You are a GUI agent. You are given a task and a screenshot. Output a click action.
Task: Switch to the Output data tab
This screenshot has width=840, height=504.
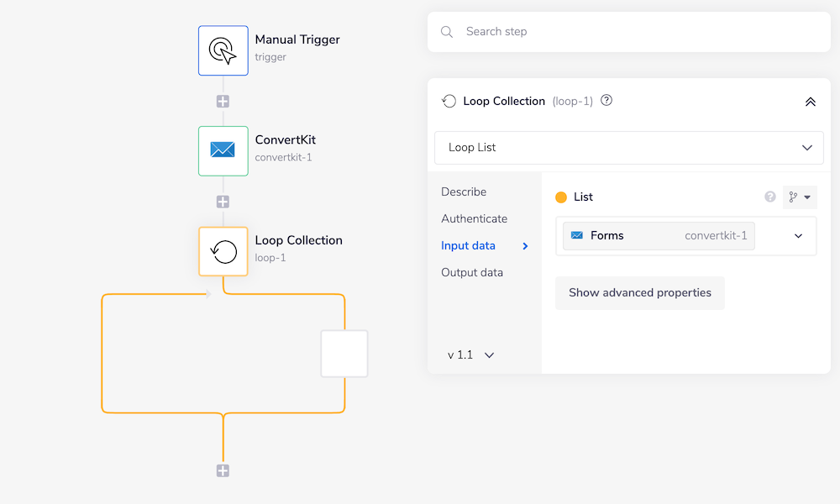[x=472, y=272]
